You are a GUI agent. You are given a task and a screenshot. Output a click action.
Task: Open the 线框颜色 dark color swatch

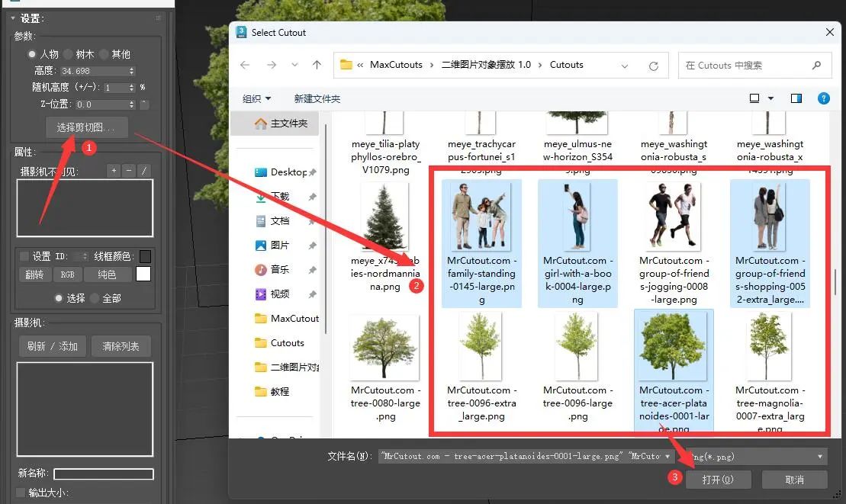(x=145, y=256)
